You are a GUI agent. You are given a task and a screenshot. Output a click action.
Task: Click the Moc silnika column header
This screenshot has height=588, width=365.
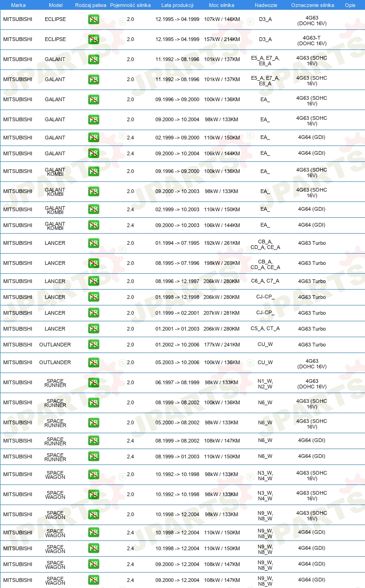(x=222, y=5)
